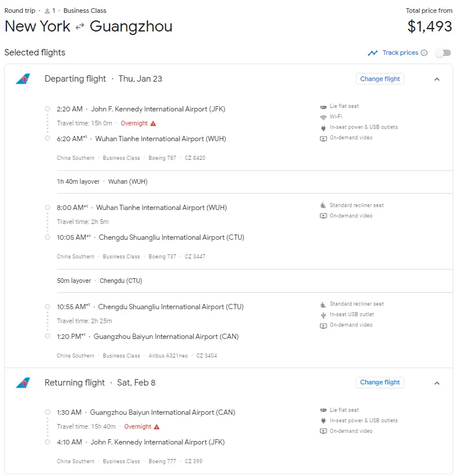Click the departing overnight warning triangle

[x=153, y=124]
